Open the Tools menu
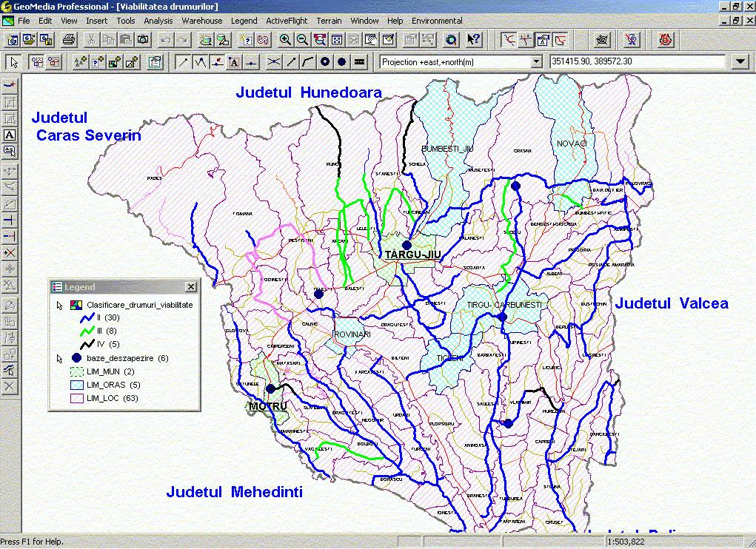 (x=125, y=21)
